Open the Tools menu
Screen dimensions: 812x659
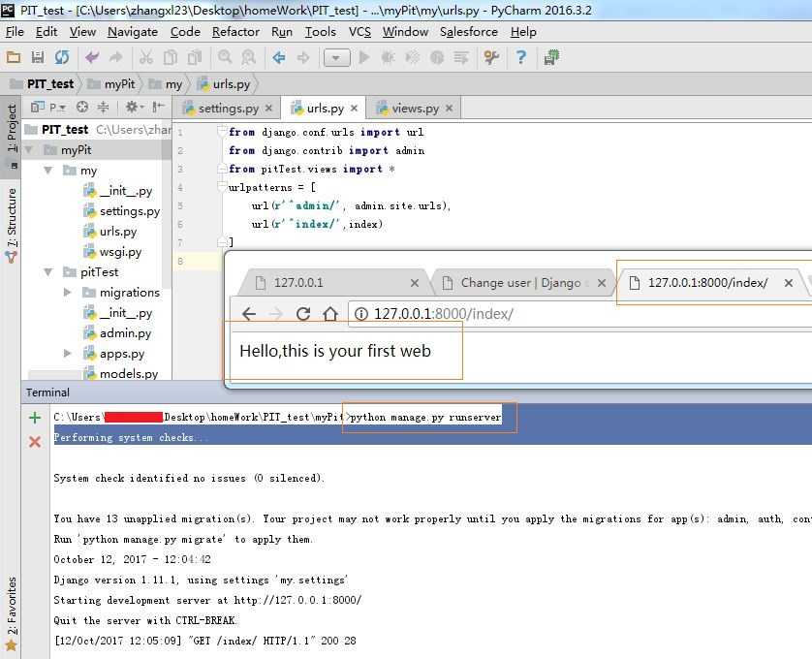(321, 32)
